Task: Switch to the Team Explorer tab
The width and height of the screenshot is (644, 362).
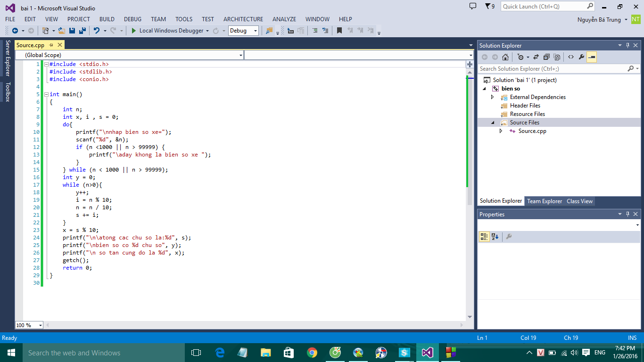Action: tap(545, 201)
